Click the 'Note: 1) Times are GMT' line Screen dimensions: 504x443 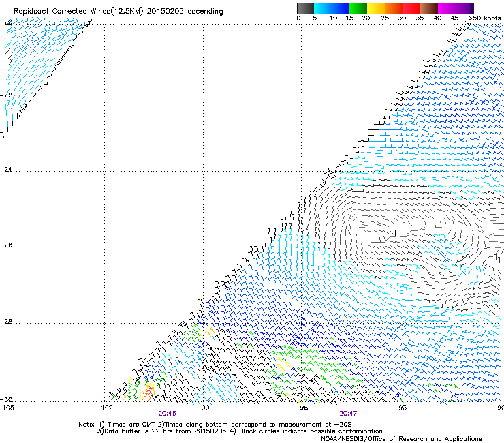[x=215, y=425]
